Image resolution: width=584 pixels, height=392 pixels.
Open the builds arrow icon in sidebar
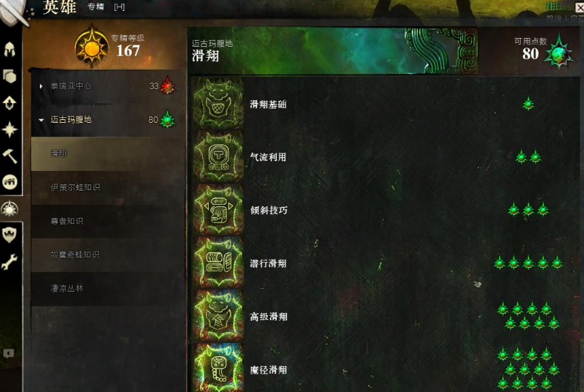[x=9, y=103]
